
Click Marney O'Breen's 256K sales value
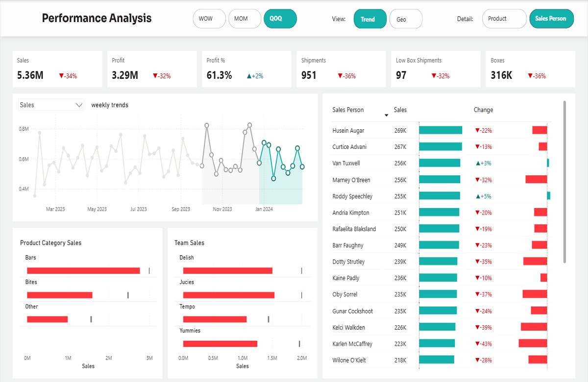coord(400,180)
